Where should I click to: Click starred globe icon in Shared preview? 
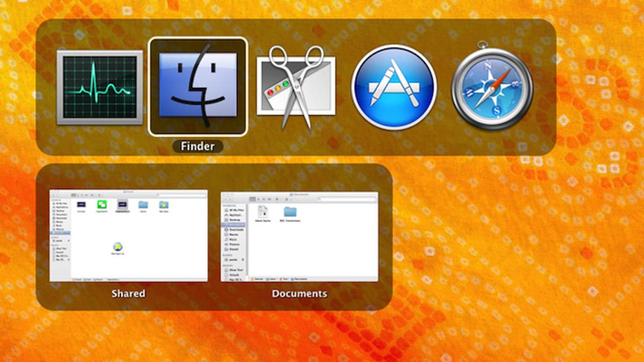tap(118, 246)
